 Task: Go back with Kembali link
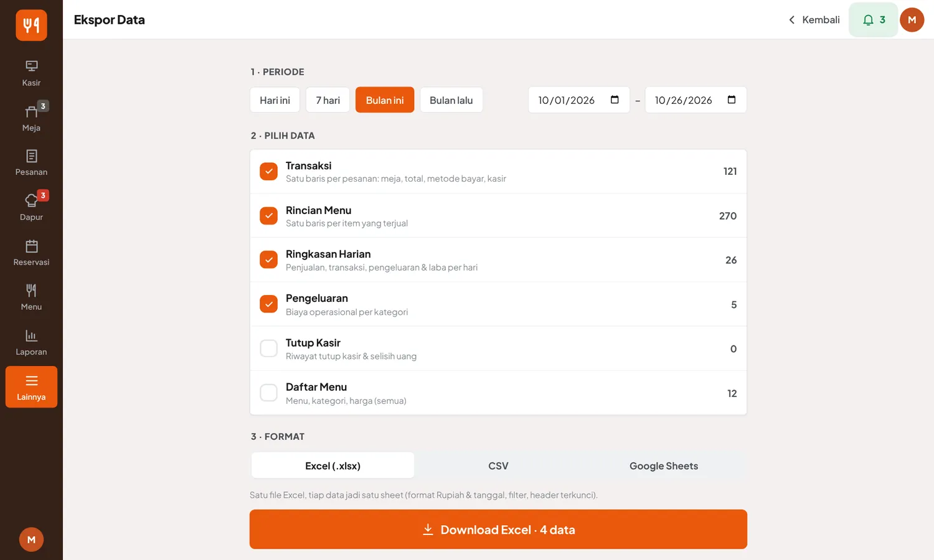tap(814, 20)
